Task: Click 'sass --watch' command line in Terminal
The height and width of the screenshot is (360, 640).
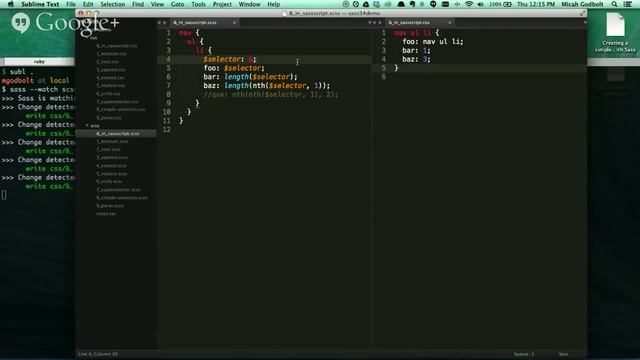Action: (x=38, y=89)
